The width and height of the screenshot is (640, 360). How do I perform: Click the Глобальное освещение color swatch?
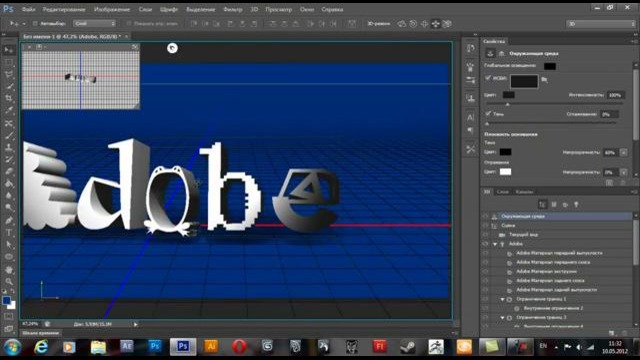550,66
